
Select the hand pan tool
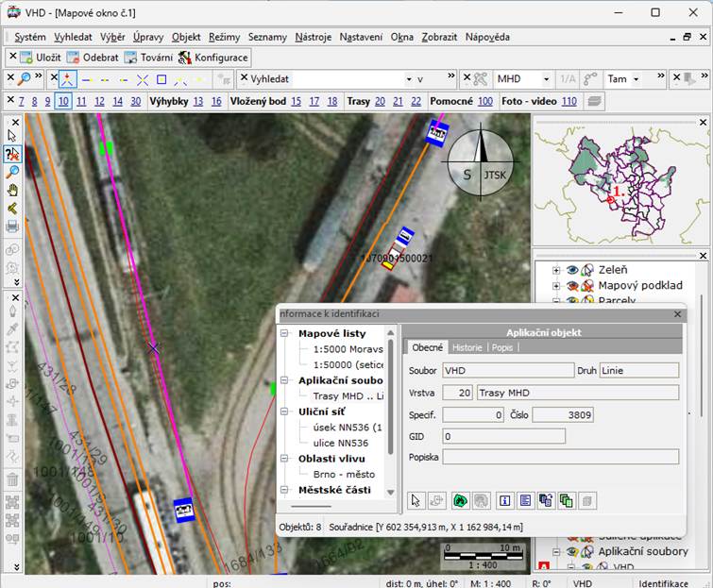pos(12,190)
